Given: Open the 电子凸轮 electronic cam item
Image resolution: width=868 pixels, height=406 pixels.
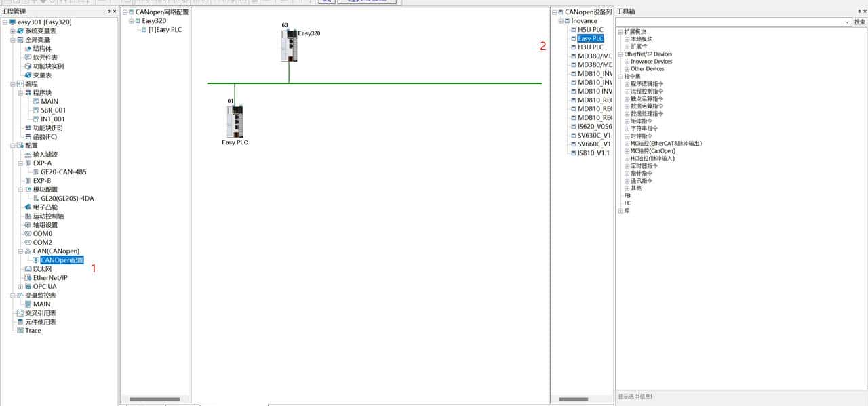Looking at the screenshot, I should [x=45, y=207].
